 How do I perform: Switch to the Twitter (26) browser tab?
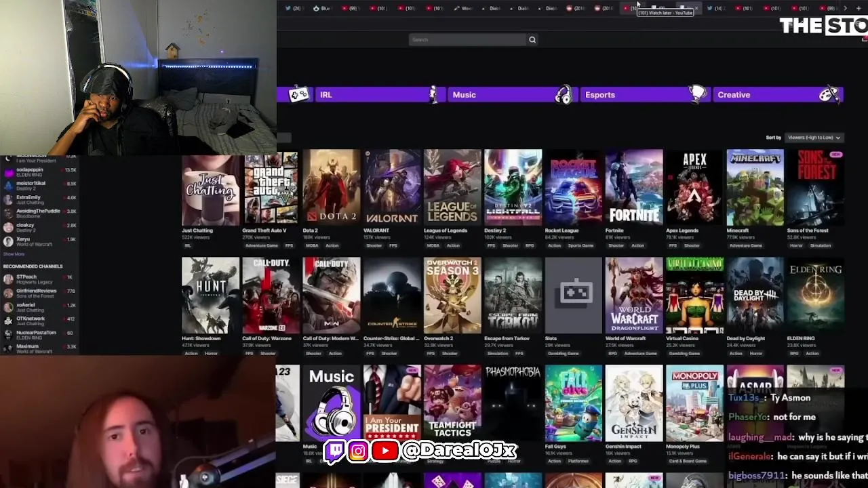pyautogui.click(x=294, y=8)
